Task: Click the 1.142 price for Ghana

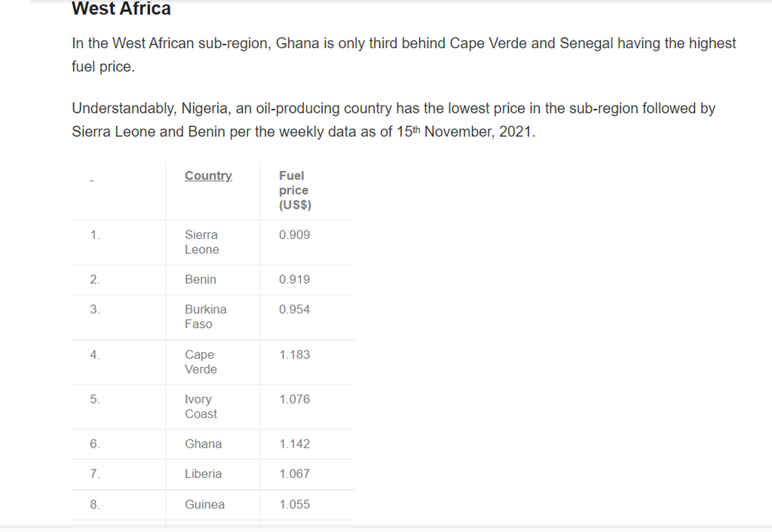Action: coord(295,444)
